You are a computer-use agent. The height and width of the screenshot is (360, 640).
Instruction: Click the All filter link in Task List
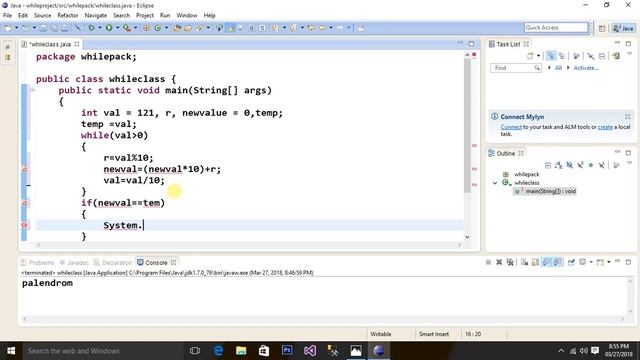coord(558,68)
